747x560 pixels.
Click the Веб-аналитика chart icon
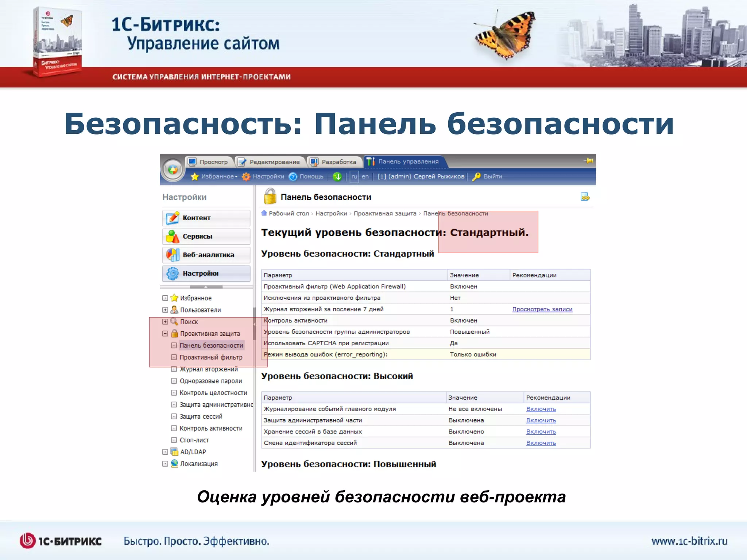point(173,255)
